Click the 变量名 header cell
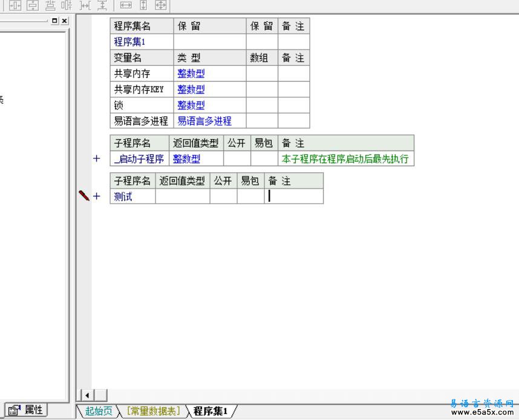 tap(142, 58)
